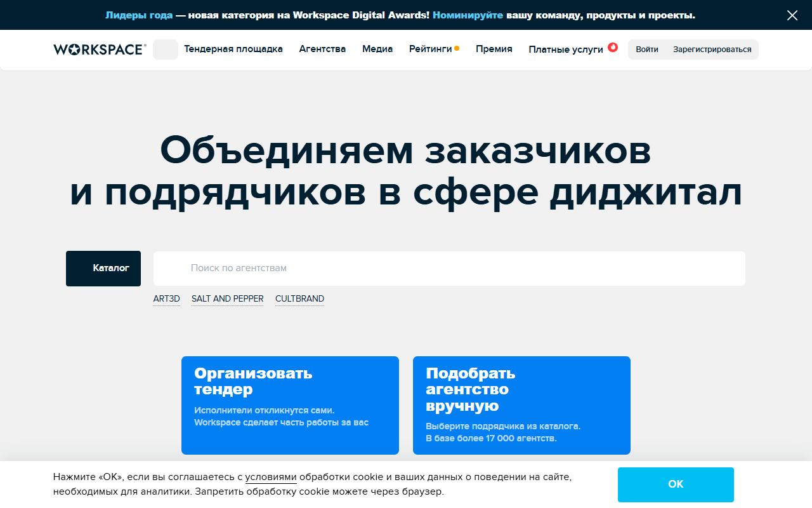Go to Медиа section
812x508 pixels.
coord(377,49)
